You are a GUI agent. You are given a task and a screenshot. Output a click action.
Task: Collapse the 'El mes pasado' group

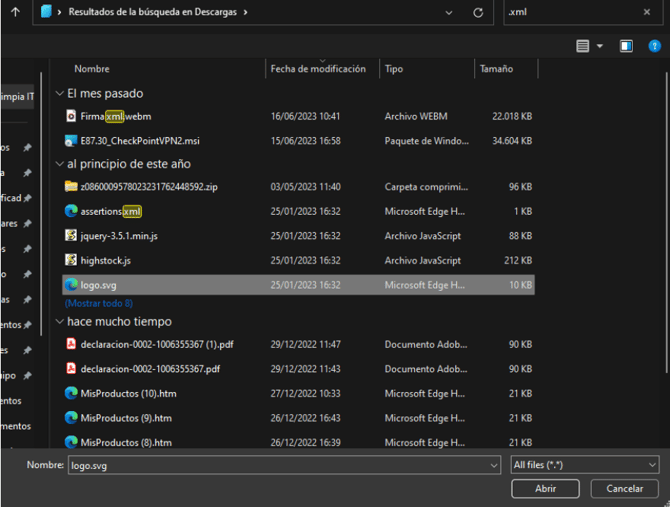pyautogui.click(x=59, y=94)
